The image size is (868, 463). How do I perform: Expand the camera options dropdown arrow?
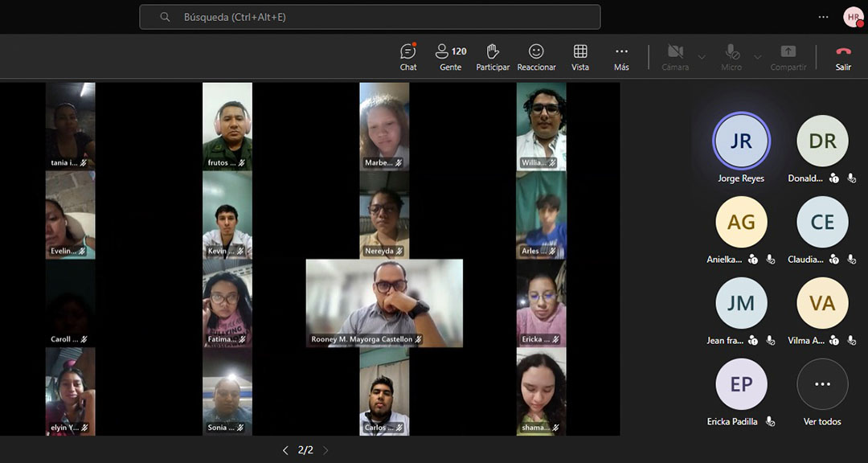pos(702,57)
